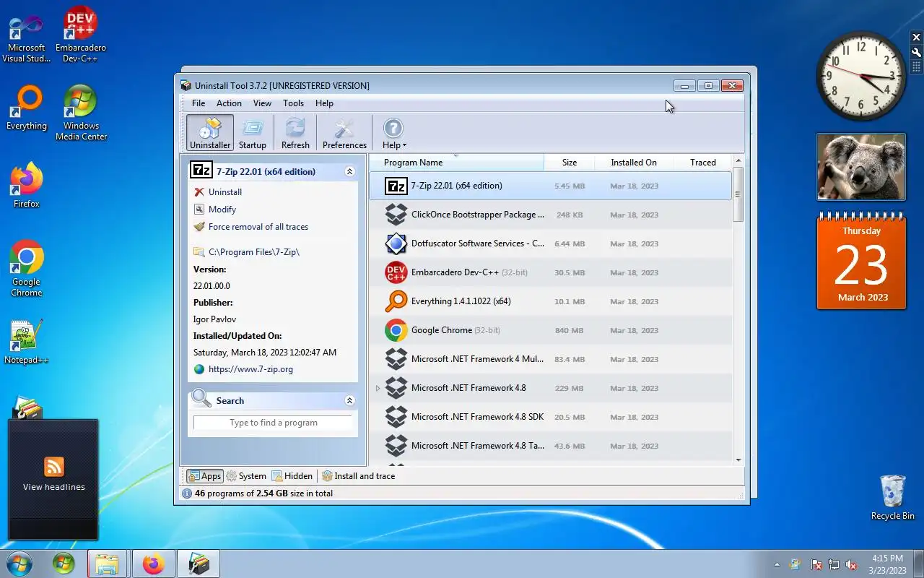The height and width of the screenshot is (578, 924).
Task: Open the View menu
Action: tap(262, 103)
